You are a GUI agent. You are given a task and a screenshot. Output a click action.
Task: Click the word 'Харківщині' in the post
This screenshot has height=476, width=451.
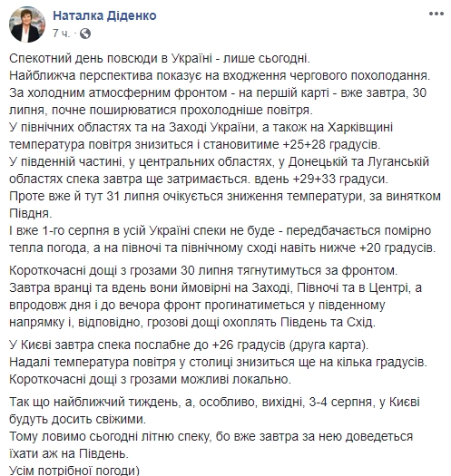360,127
